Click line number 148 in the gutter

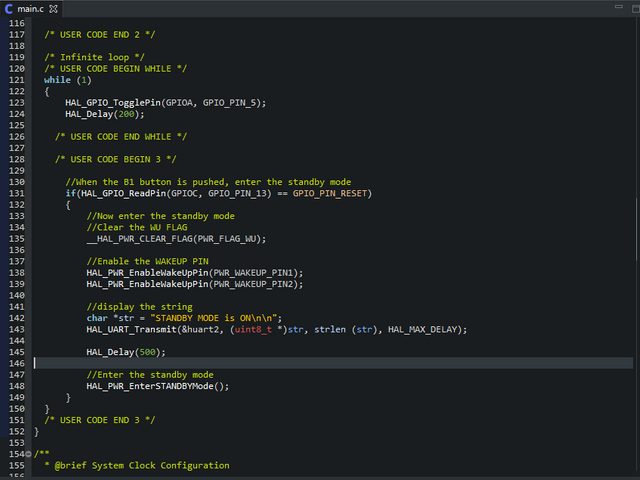click(14, 386)
